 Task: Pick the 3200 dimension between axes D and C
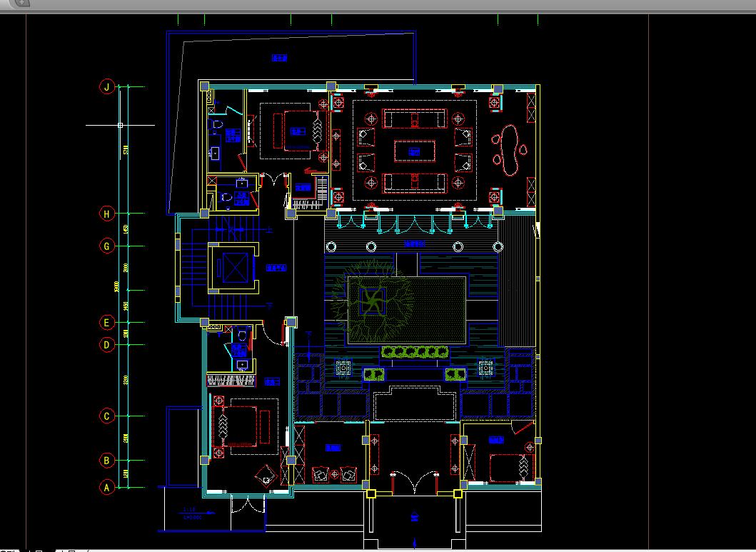[x=126, y=381]
